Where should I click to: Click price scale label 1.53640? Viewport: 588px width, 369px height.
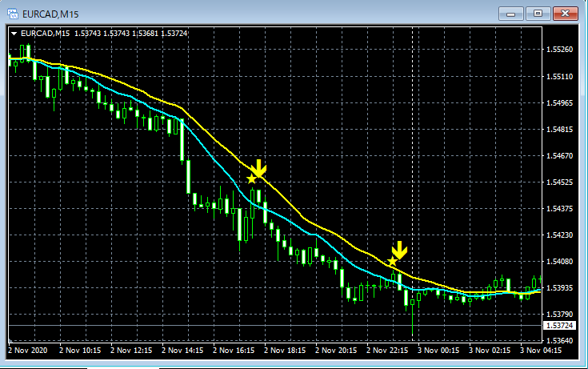tap(559, 341)
